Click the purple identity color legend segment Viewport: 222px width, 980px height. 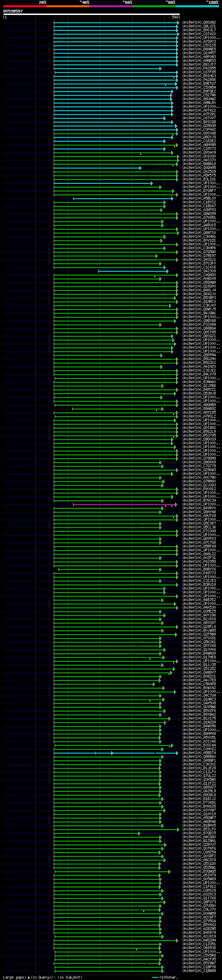(111, 6)
